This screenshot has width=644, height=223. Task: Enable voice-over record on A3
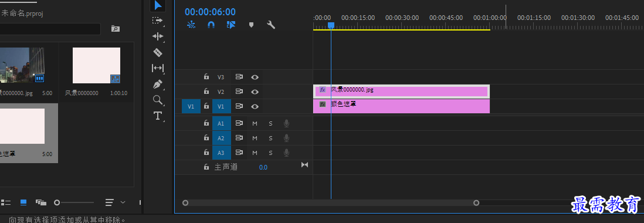(x=286, y=153)
